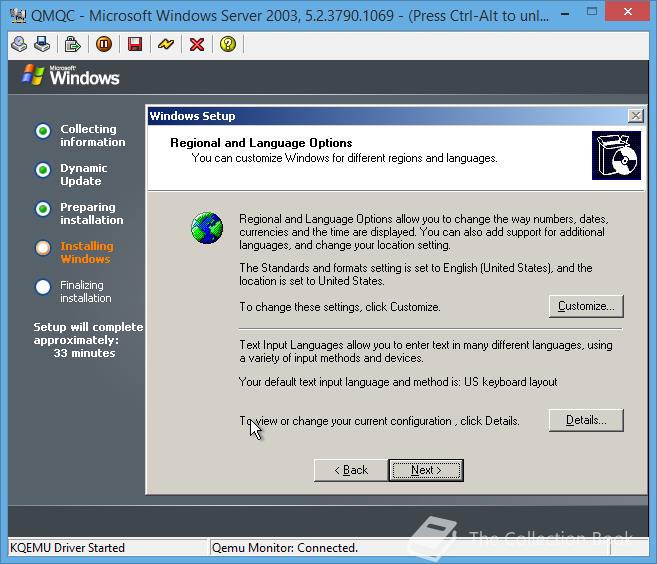This screenshot has height=564, width=657.
Task: Click 'KQEMU Driver Started' status text
Action: [x=67, y=548]
